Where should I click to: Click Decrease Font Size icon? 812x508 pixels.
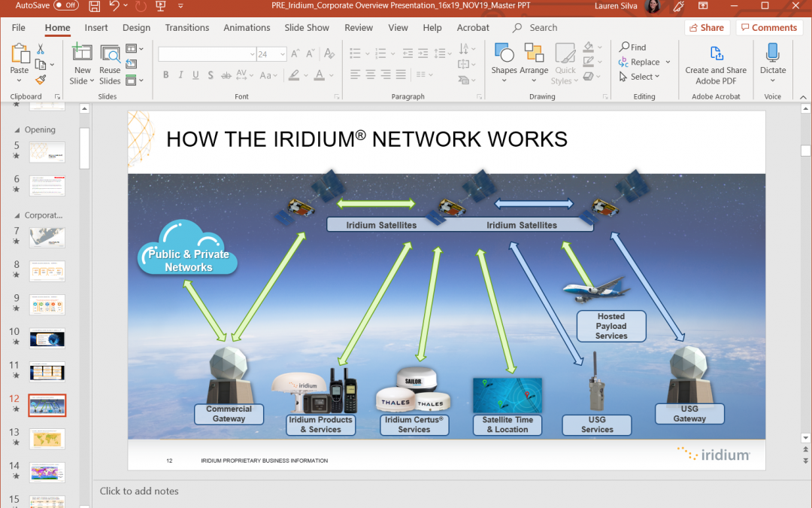311,54
